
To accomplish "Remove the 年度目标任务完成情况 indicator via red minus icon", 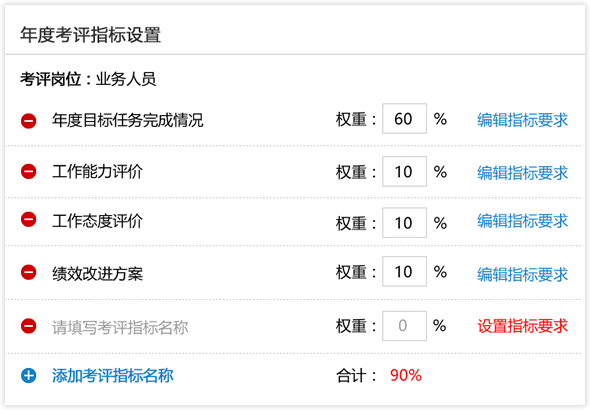I will [x=29, y=121].
